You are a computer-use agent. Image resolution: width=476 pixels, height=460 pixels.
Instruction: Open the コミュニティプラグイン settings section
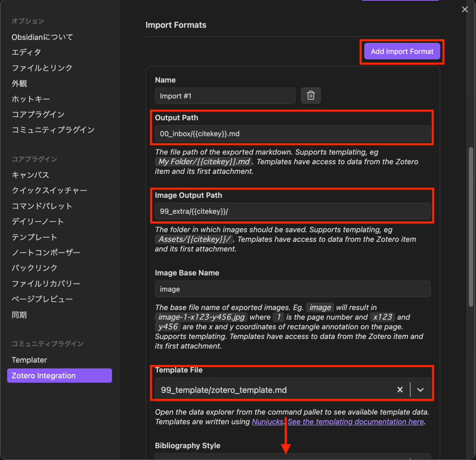53,130
